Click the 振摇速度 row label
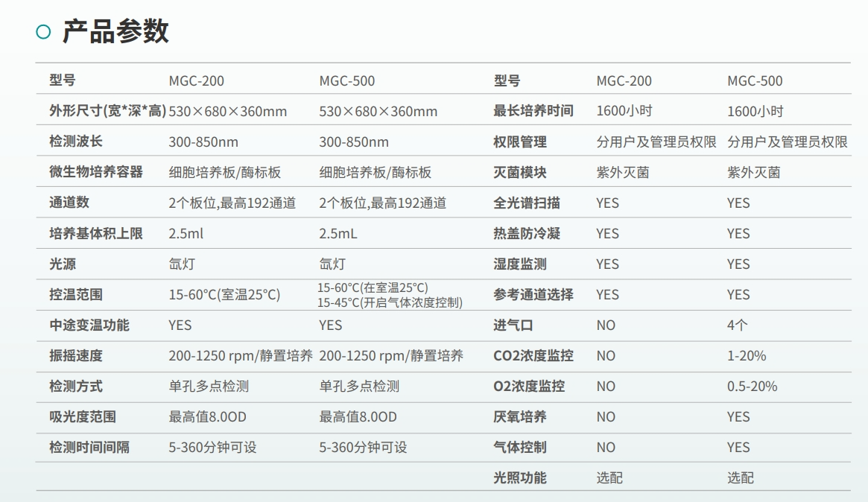This screenshot has height=502, width=868. click(76, 356)
